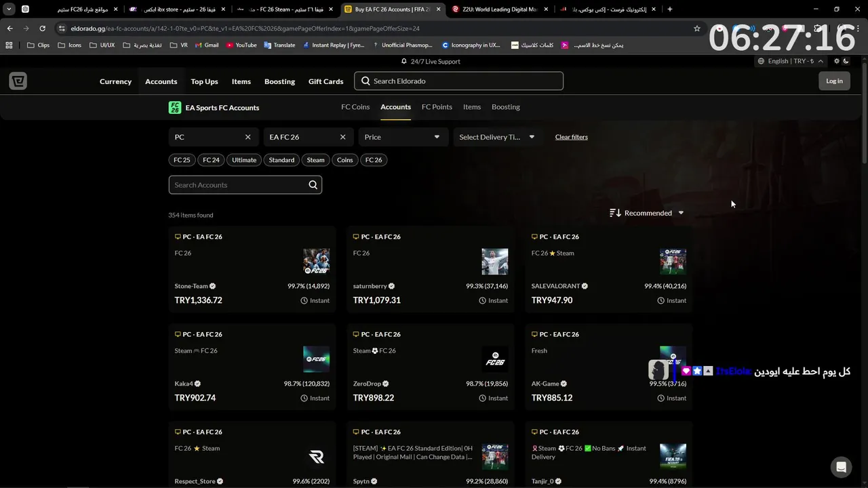Screen dimensions: 868x488
Task: Switch to the FC Points tab
Action: point(437,107)
